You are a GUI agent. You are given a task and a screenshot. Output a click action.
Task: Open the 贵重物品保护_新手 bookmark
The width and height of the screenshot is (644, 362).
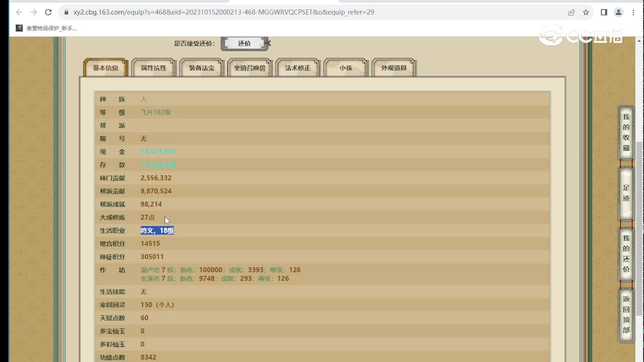tap(46, 28)
